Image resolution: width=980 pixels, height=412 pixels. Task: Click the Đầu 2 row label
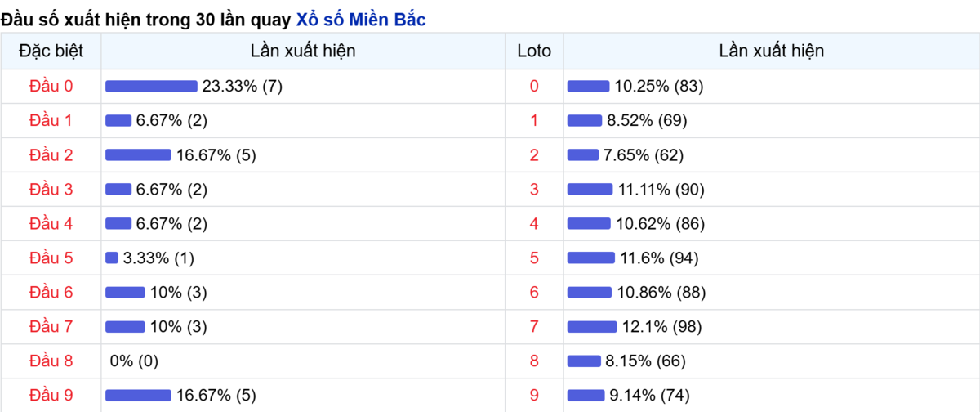[51, 154]
